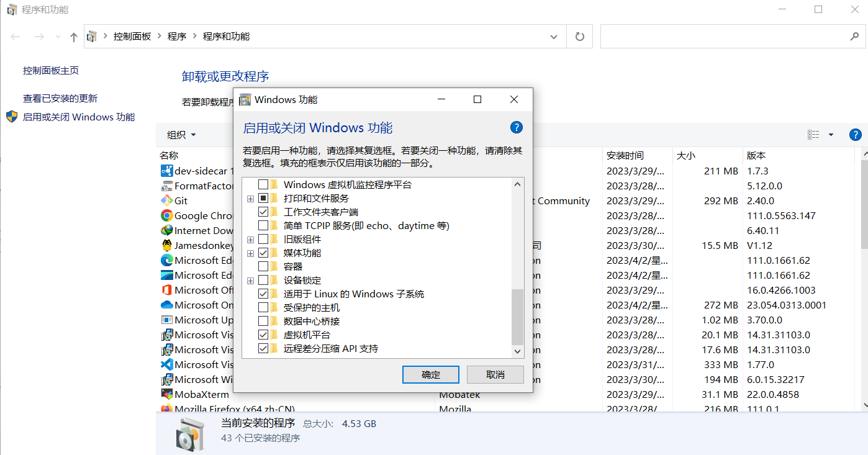Uncheck the 虚拟机平台 feature
The width and height of the screenshot is (868, 455).
click(263, 335)
